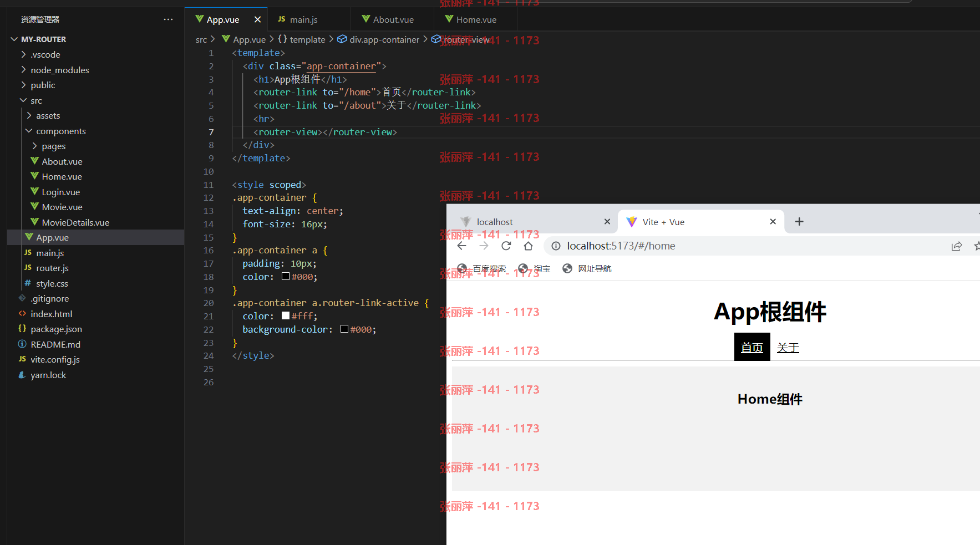Click the 首页 router link

pos(752,347)
